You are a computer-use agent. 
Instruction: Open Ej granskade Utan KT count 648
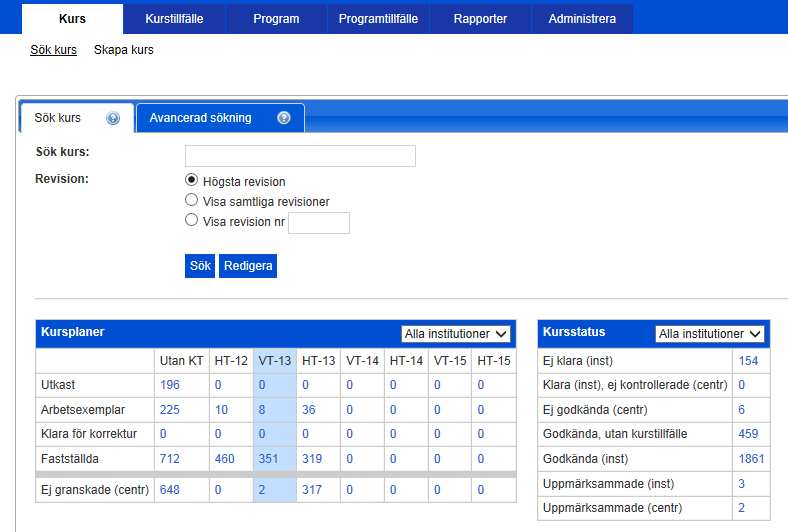click(x=170, y=489)
